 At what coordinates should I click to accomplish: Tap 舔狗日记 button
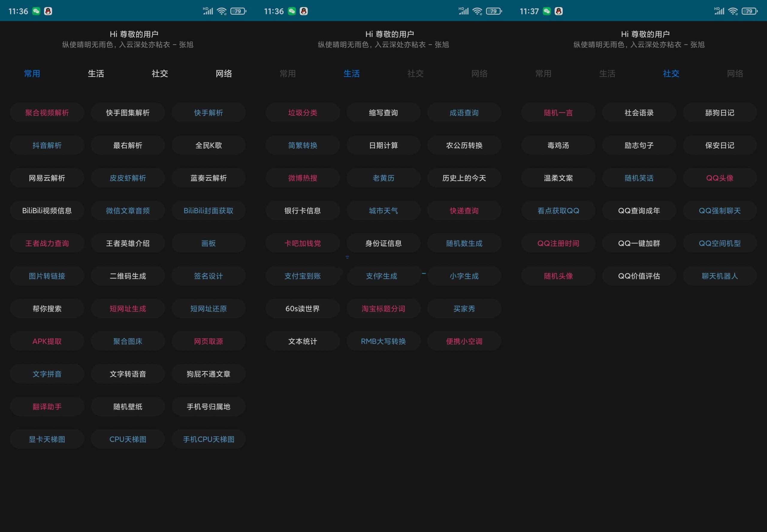pyautogui.click(x=720, y=113)
